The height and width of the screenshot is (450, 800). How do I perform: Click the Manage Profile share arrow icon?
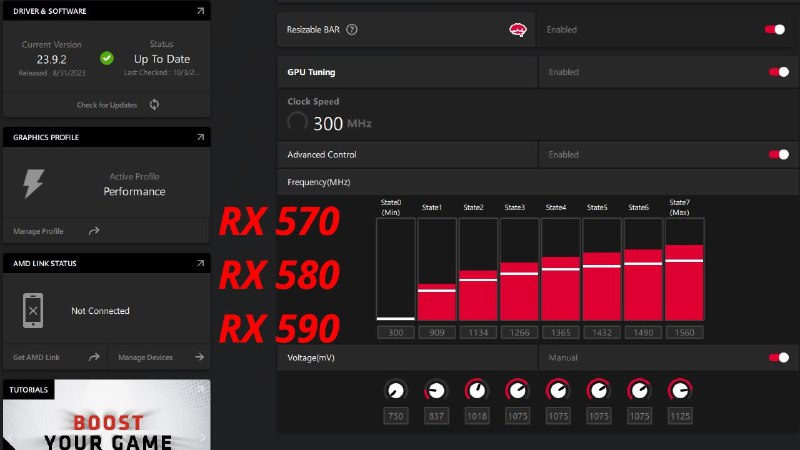click(94, 231)
